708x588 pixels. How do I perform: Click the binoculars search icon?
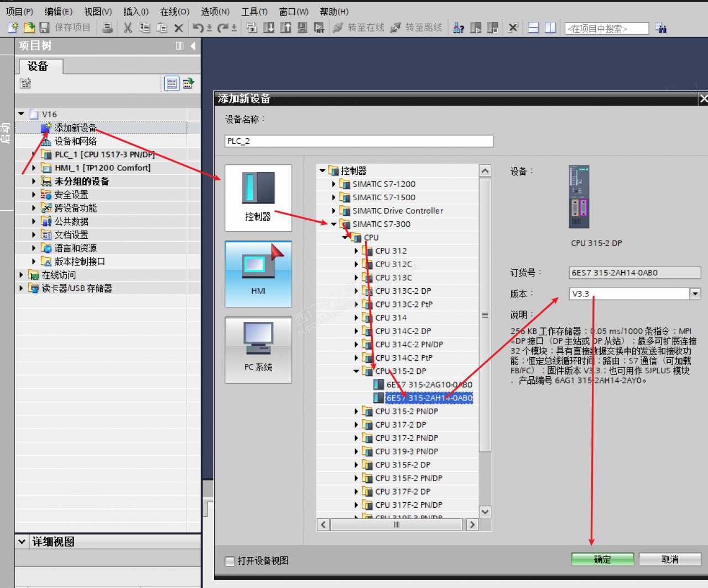point(661,27)
